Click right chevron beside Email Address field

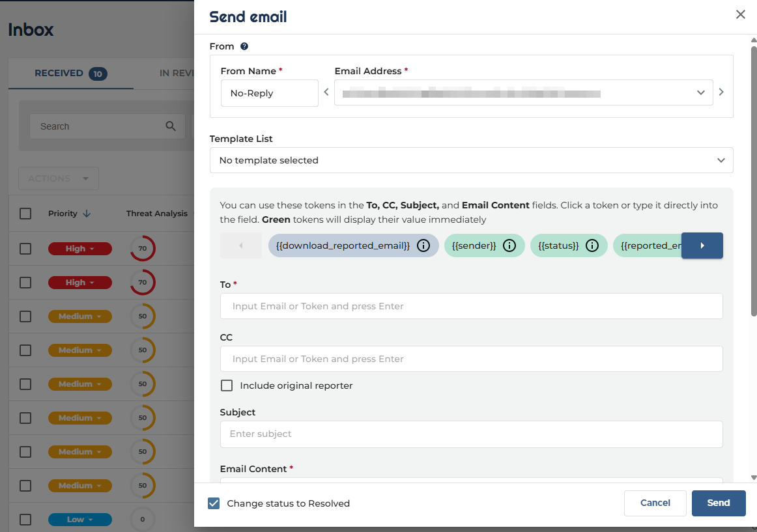click(x=721, y=92)
